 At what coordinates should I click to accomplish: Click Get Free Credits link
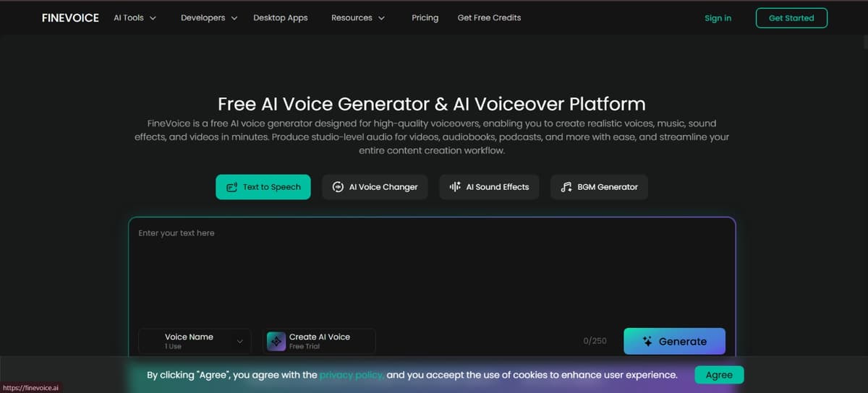coord(489,17)
